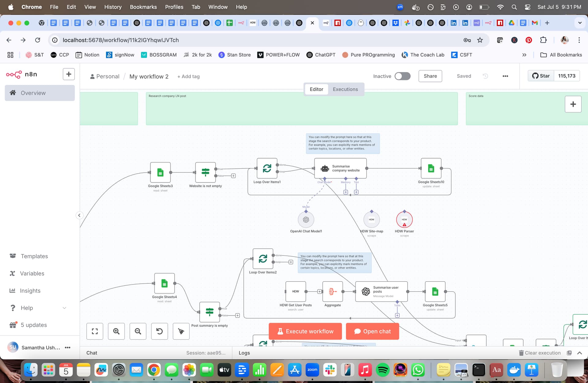Click the macOS Spotlight search icon
Screen dimensions: 588x383
tap(514, 7)
